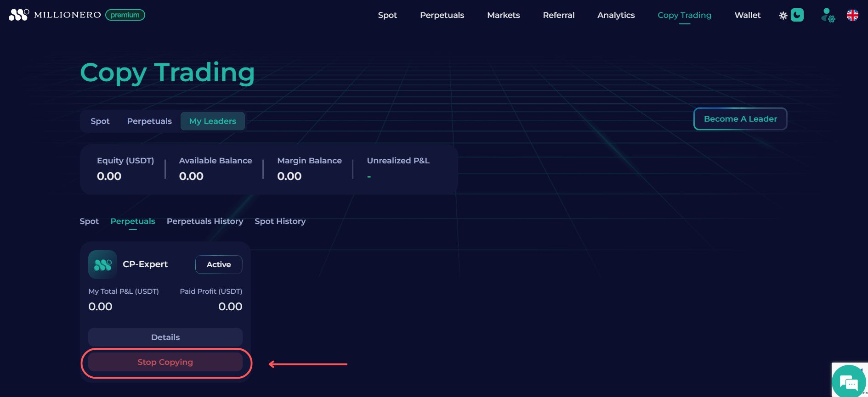Screen dimensions: 868x397
Task: Click the Millionero logo icon
Action: (x=19, y=15)
